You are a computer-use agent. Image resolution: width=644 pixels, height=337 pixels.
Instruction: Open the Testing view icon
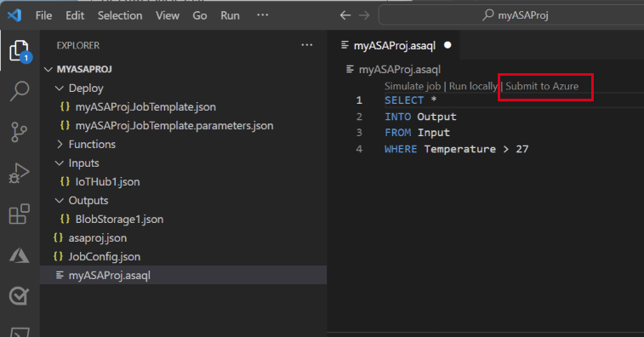point(20,296)
